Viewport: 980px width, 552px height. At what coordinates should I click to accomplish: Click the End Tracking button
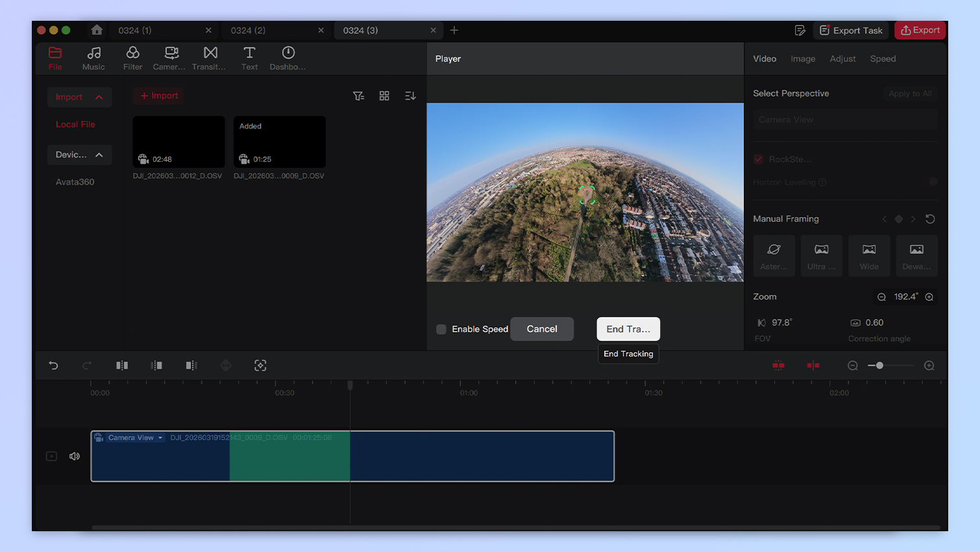coord(628,329)
